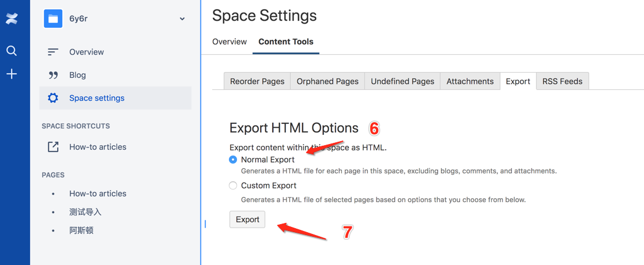Click the How-to articles shortcut icon
Image resolution: width=644 pixels, height=265 pixels.
pyautogui.click(x=53, y=147)
